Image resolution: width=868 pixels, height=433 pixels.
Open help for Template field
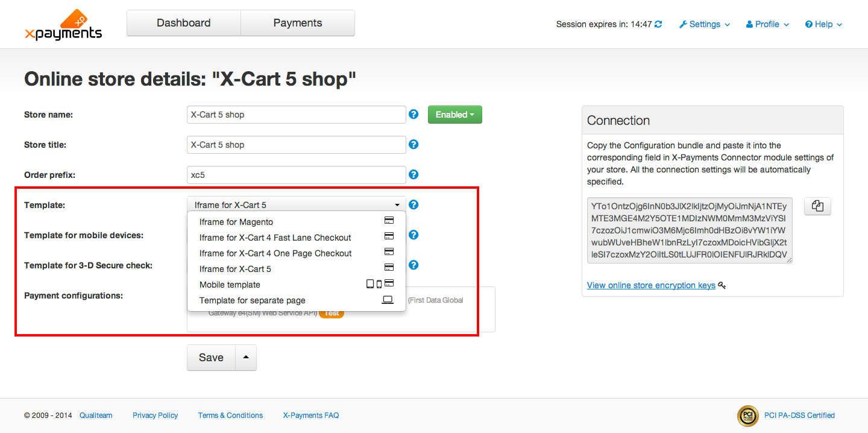(x=414, y=204)
